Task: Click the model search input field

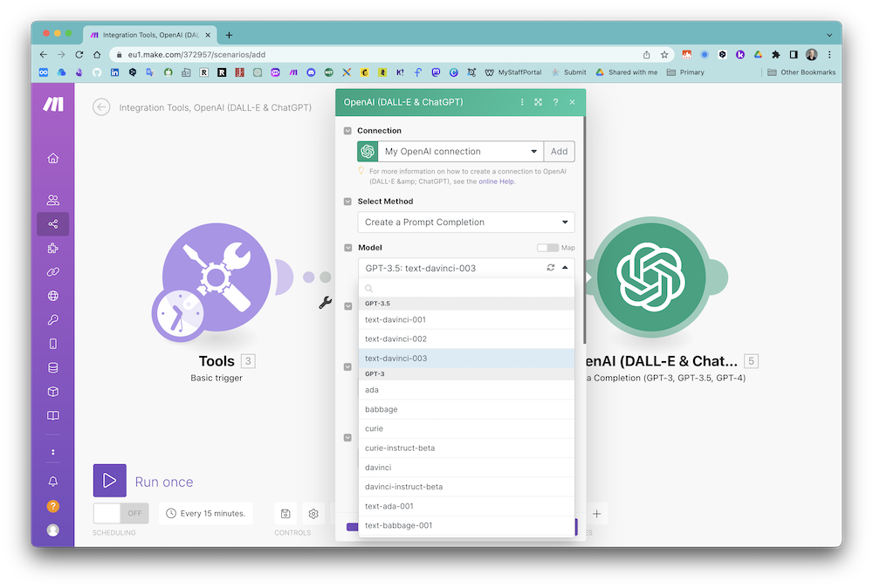Action: [466, 288]
